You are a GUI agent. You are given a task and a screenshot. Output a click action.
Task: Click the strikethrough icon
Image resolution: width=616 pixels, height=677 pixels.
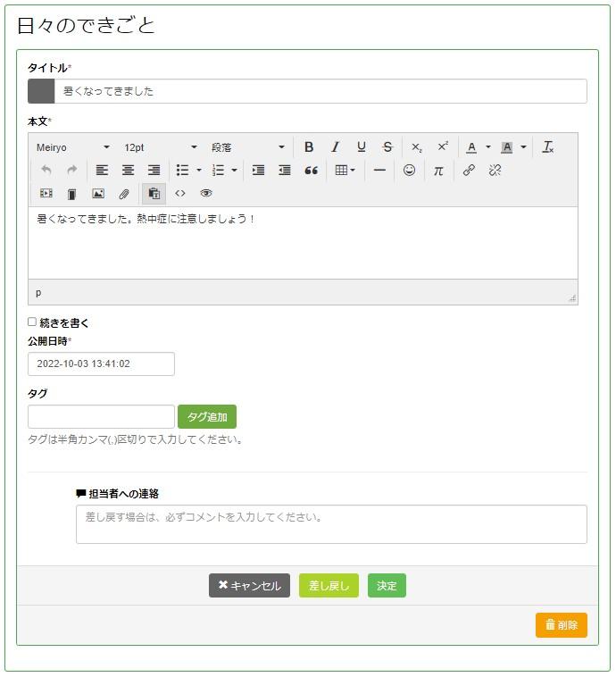click(x=387, y=147)
